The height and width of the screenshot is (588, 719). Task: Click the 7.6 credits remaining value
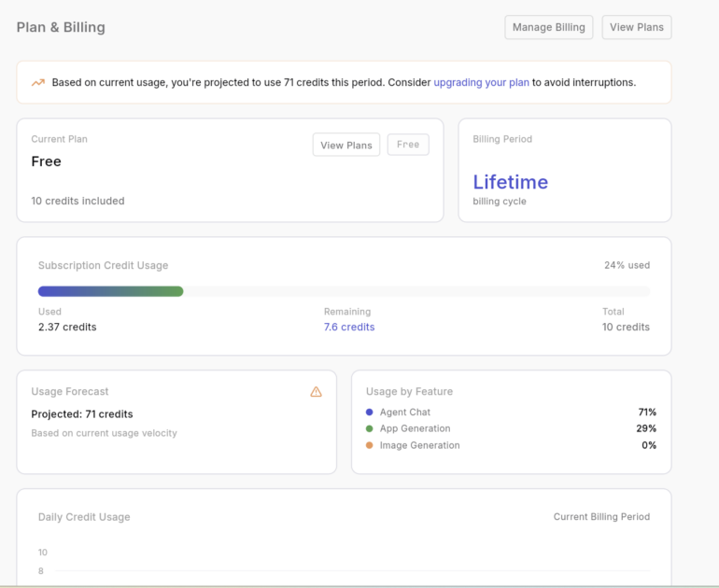click(x=349, y=327)
